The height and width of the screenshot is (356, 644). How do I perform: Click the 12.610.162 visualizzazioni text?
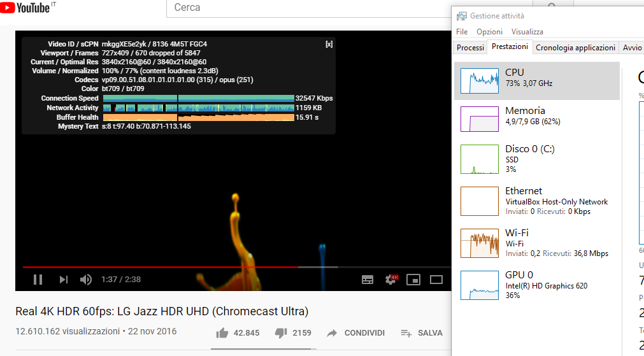tap(68, 331)
